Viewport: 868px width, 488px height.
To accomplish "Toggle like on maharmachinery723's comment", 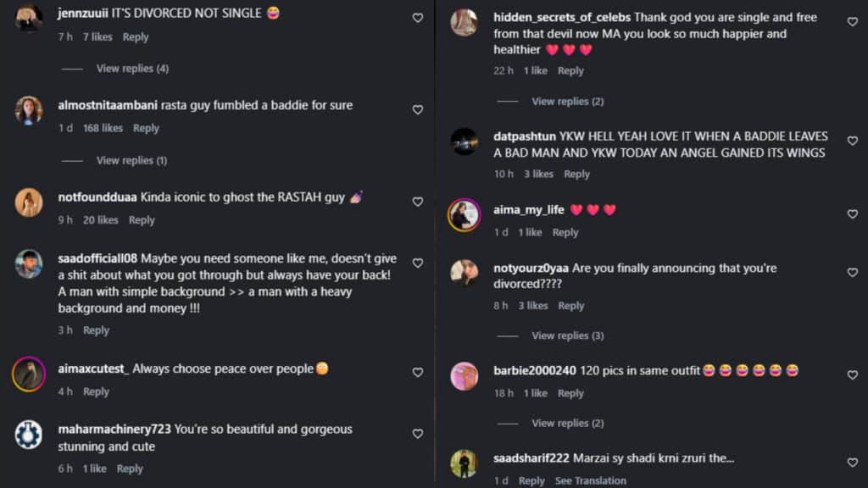I will pos(418,434).
